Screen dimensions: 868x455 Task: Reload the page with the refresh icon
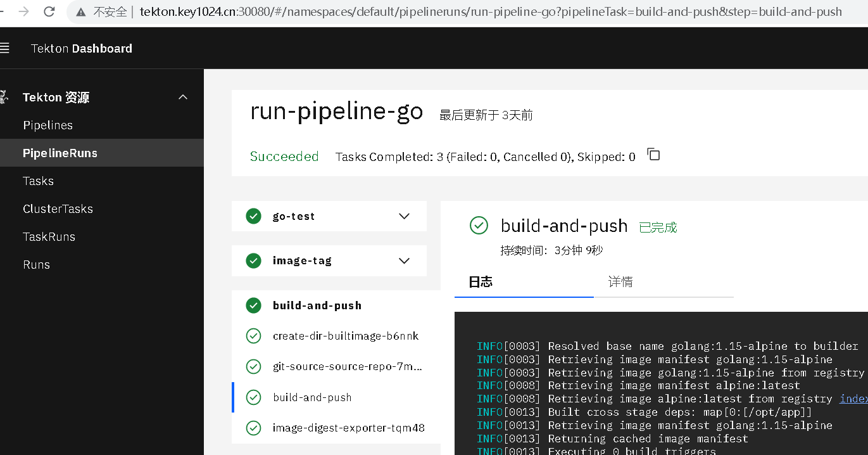49,11
